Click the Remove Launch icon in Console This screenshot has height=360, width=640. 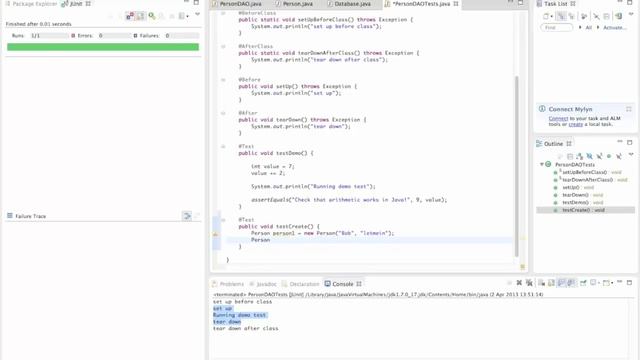pos(519,282)
